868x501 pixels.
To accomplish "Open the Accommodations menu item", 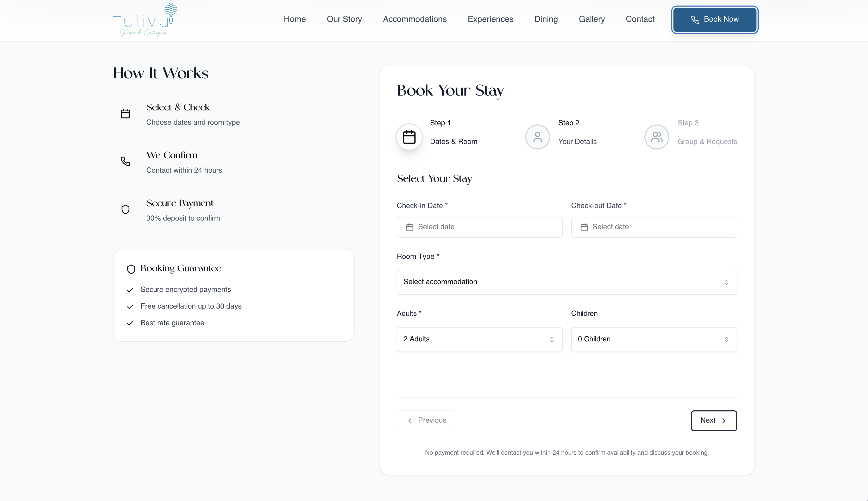I will click(414, 19).
